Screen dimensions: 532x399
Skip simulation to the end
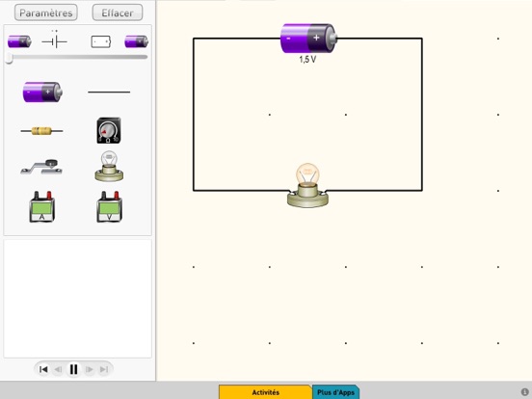coord(104,369)
